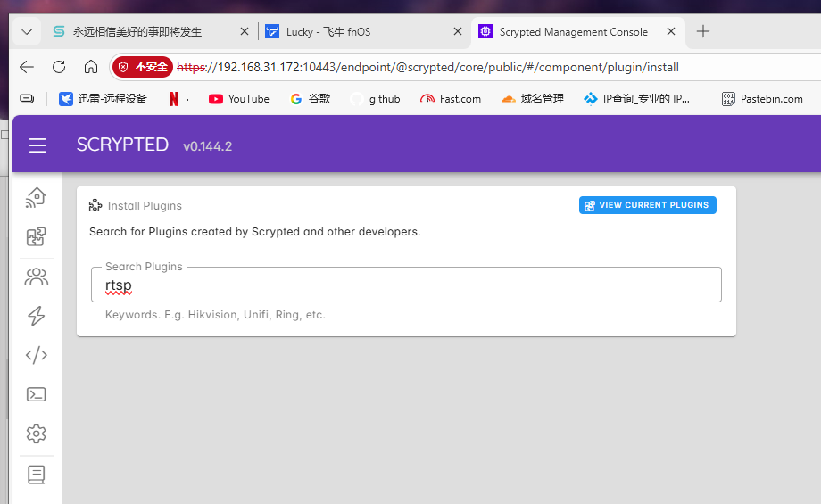Click the v0.144.2 version label

pos(207,146)
